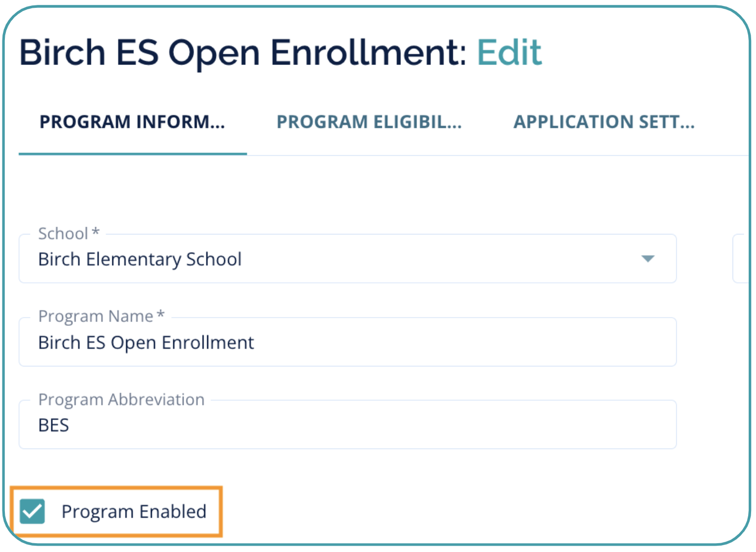The height and width of the screenshot is (552, 756).
Task: Open the Program Eligibility tab
Action: 369,122
